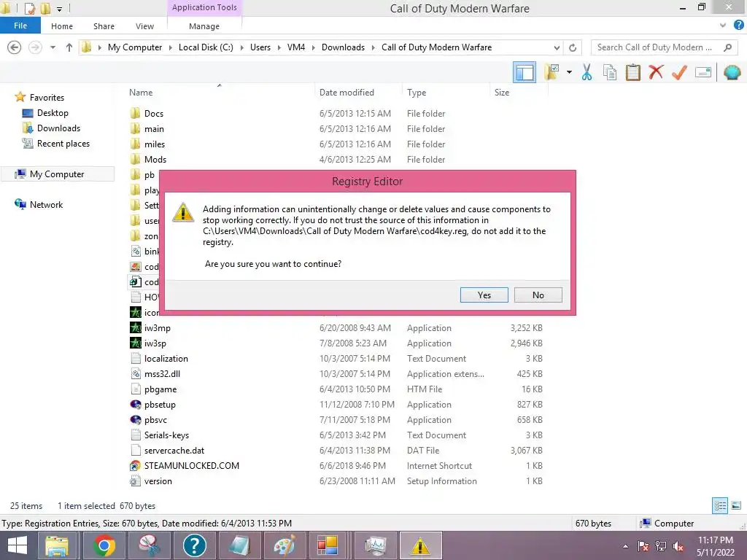Decline the registry import with No
Viewport: 747px width, 560px height.
click(x=538, y=295)
